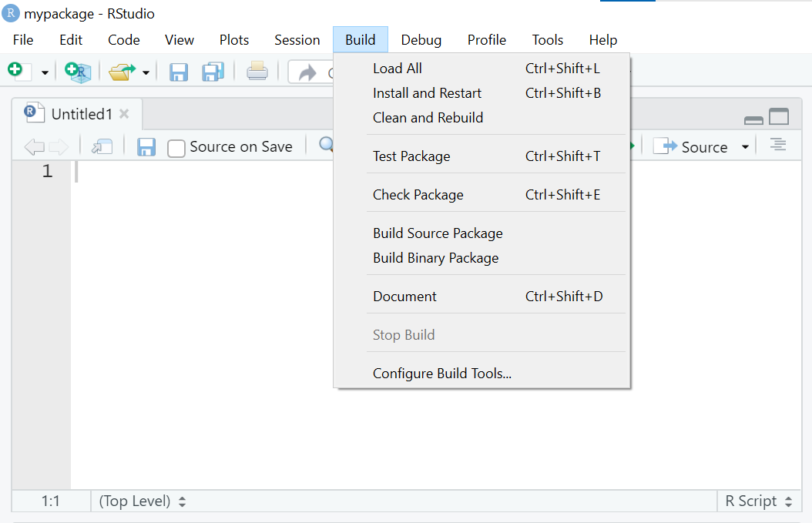Open Configure Build Tools dialog

[442, 374]
